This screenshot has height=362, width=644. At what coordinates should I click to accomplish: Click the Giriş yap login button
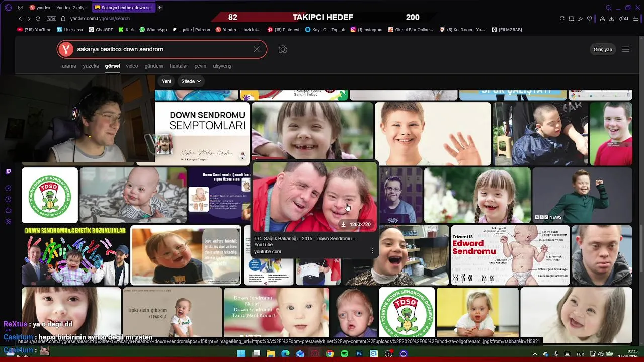pyautogui.click(x=603, y=49)
